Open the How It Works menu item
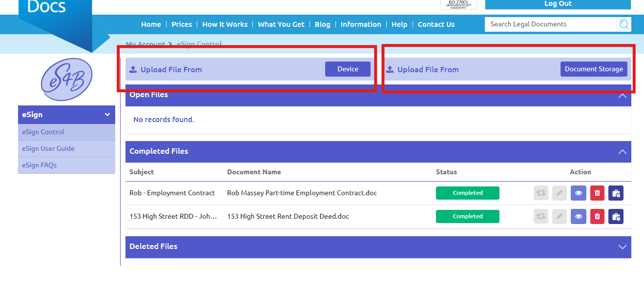644x287 pixels. click(x=225, y=24)
